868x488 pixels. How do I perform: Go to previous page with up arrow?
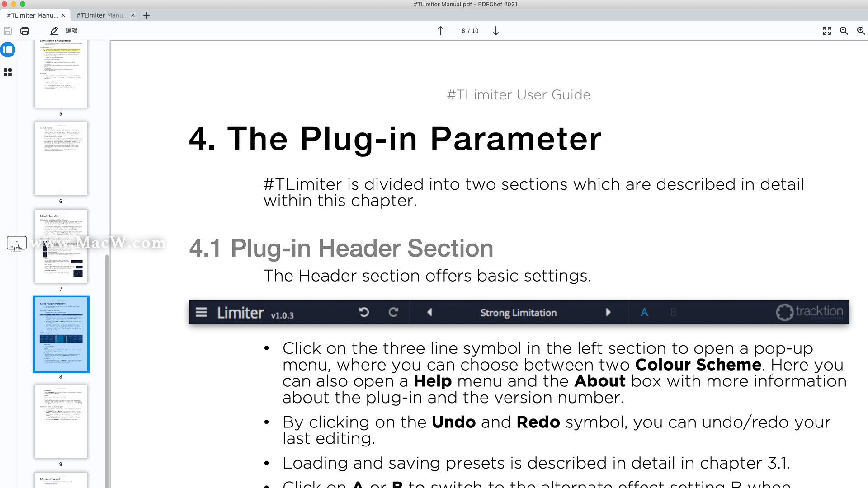[441, 31]
